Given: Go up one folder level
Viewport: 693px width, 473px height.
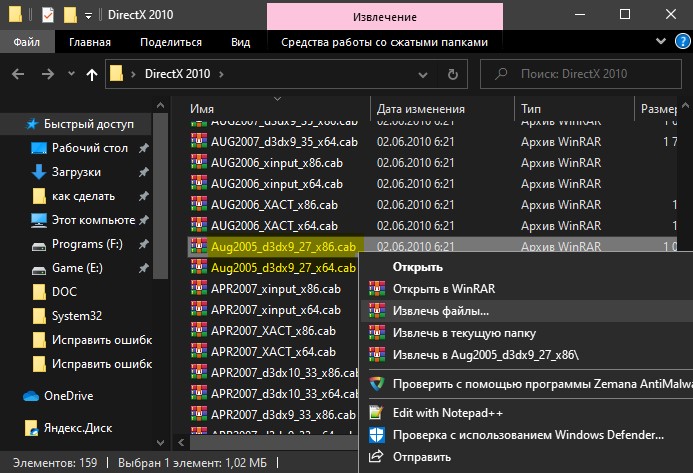Looking at the screenshot, I should pos(92,74).
